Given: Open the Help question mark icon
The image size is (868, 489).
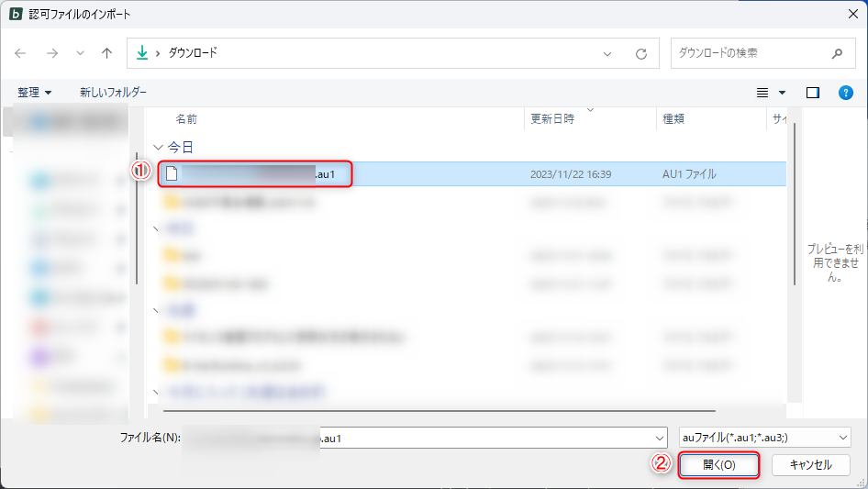Looking at the screenshot, I should (846, 93).
